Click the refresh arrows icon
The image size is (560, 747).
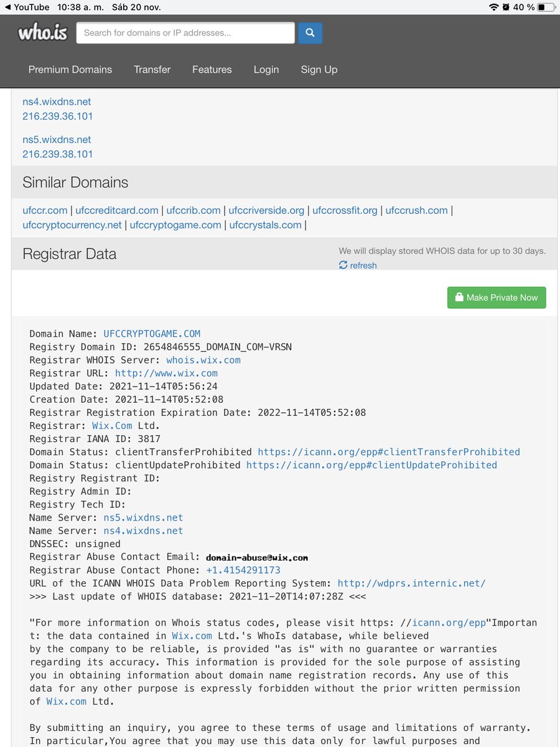pyautogui.click(x=343, y=265)
